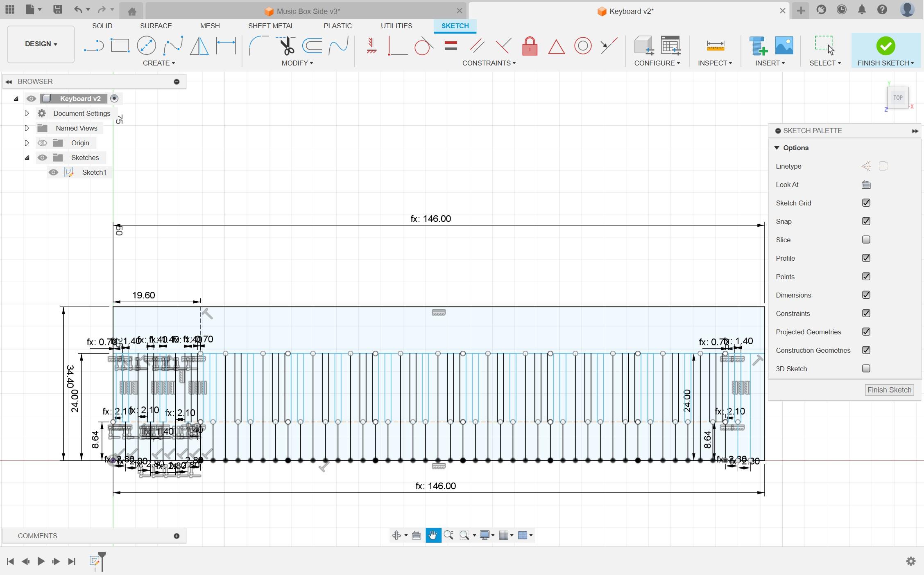The height and width of the screenshot is (575, 924).
Task: Toggle visibility of Sketch1 layer
Action: click(x=54, y=171)
